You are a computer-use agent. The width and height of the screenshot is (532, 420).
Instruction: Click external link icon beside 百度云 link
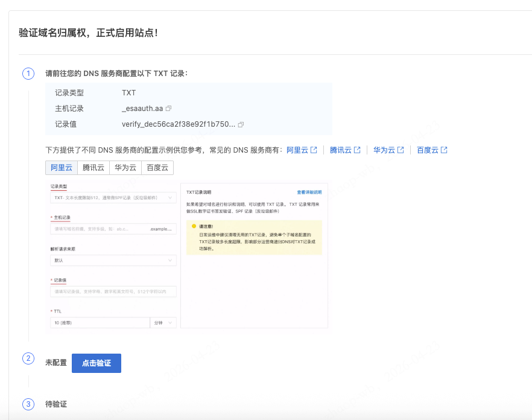[x=444, y=150]
